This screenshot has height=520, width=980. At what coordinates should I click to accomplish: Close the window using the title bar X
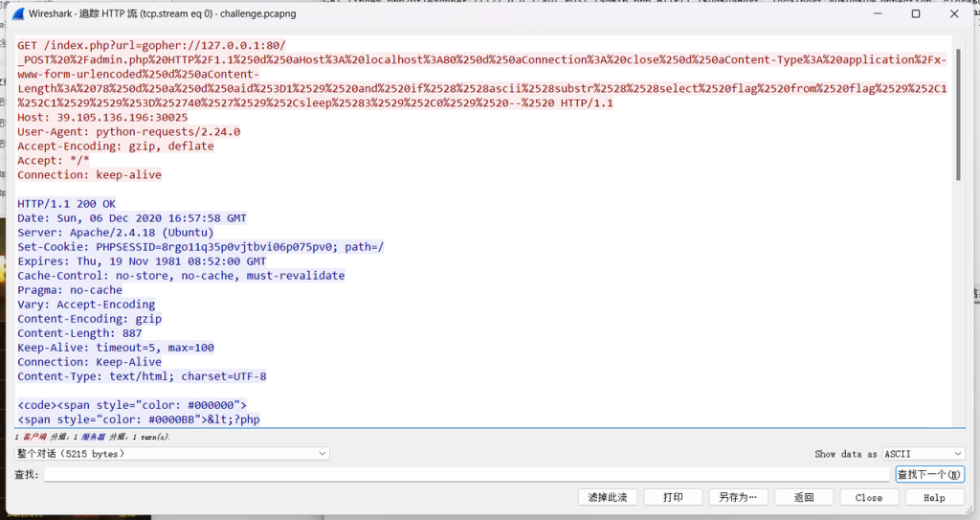tap(958, 14)
